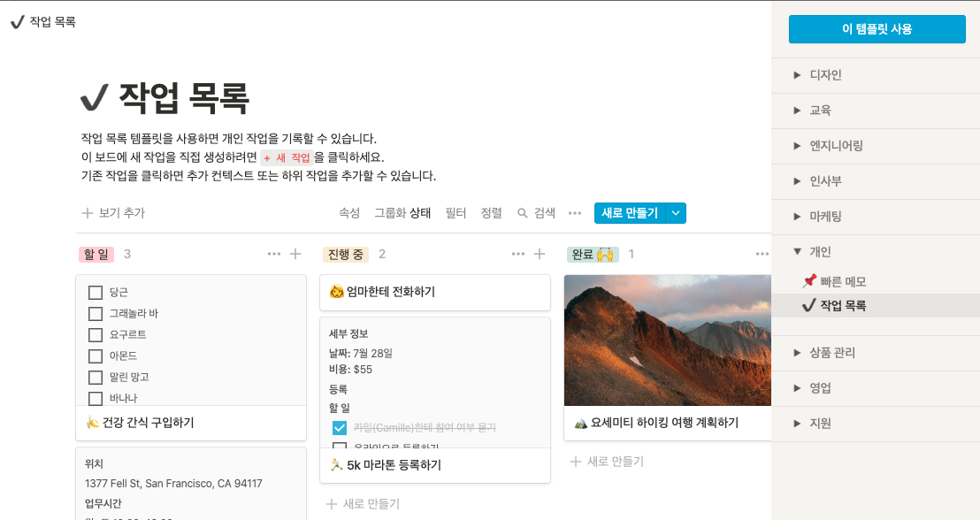The image size is (980, 520).
Task: Expand the 교육 template category
Action: tap(797, 110)
